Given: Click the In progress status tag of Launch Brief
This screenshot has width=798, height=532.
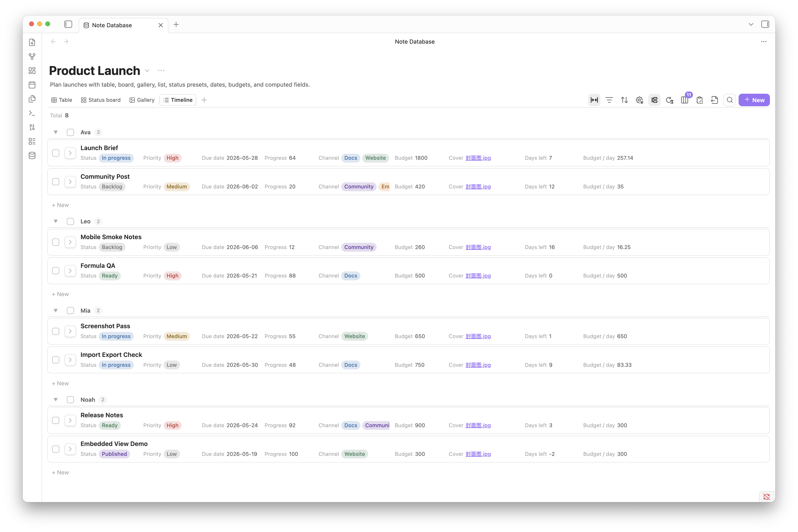Looking at the screenshot, I should point(116,158).
